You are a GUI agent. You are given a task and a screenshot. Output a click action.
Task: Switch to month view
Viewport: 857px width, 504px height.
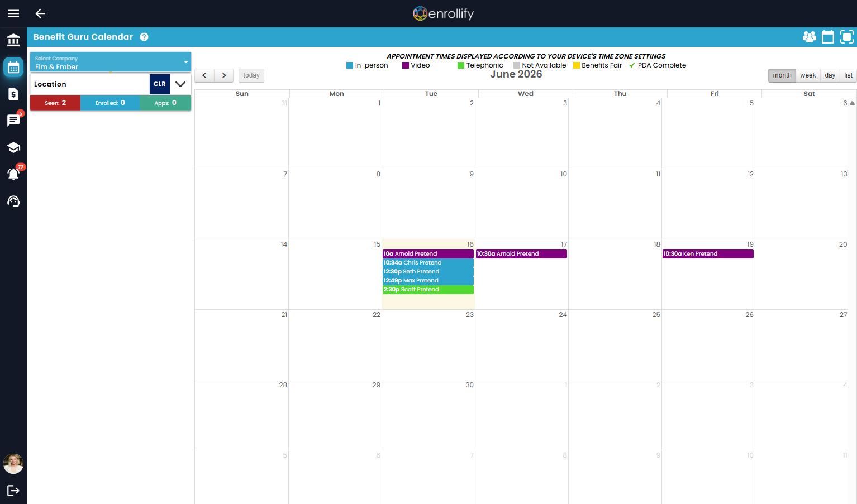(782, 75)
